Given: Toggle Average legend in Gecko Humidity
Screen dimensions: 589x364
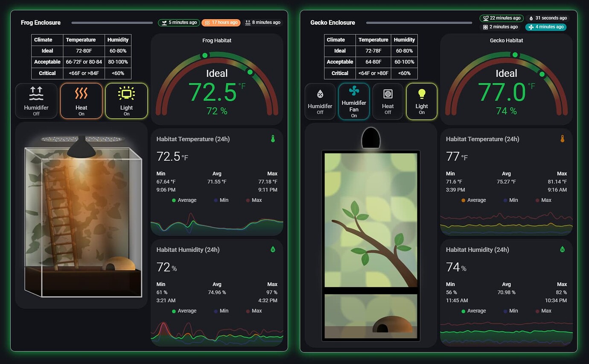Looking at the screenshot, I should tap(473, 311).
